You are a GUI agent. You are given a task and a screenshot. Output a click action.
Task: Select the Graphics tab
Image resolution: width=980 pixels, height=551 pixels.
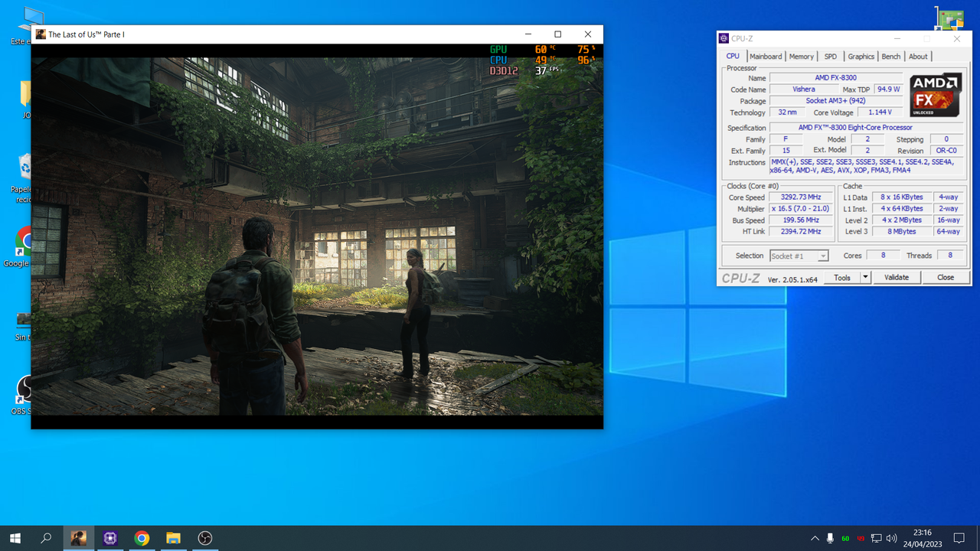pyautogui.click(x=861, y=57)
